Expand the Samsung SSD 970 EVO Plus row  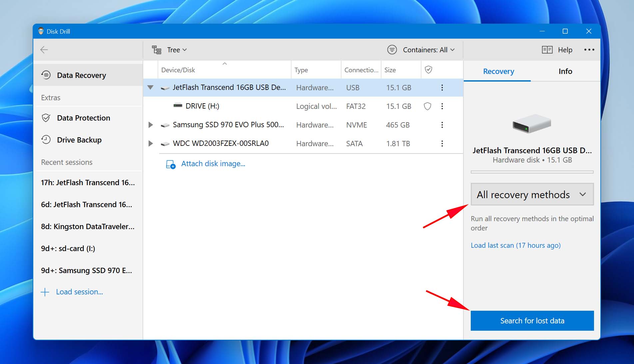tap(151, 125)
